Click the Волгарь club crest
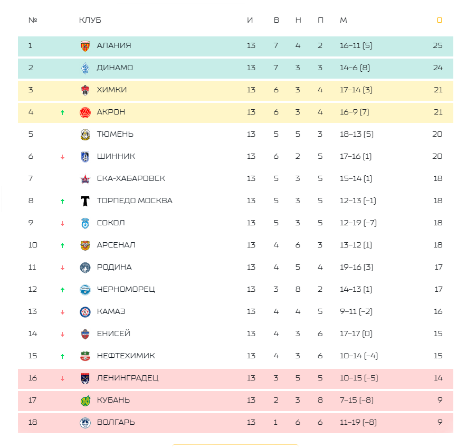The width and height of the screenshot is (476, 448). coord(85,423)
